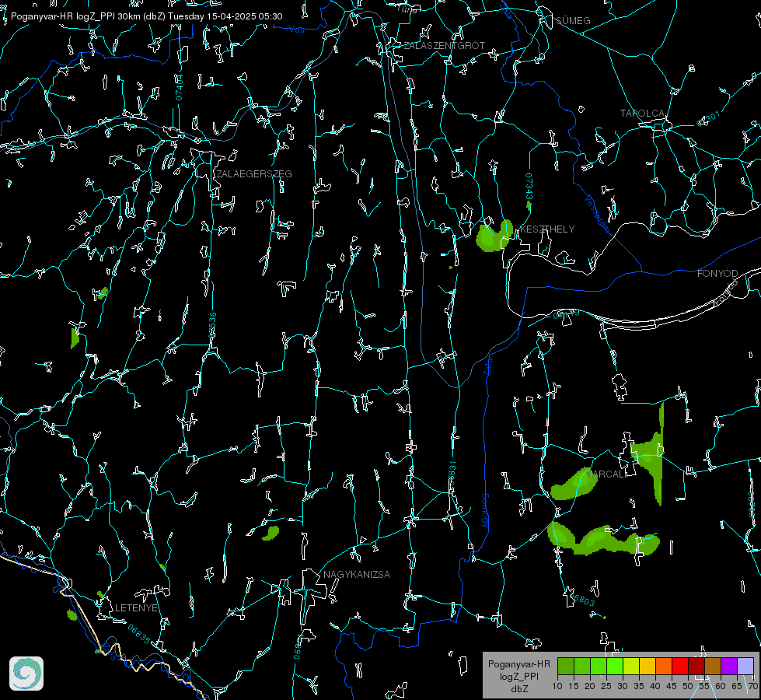This screenshot has height=700, width=761.
Task: Click the TAPOLCA town label
Action: tap(642, 114)
